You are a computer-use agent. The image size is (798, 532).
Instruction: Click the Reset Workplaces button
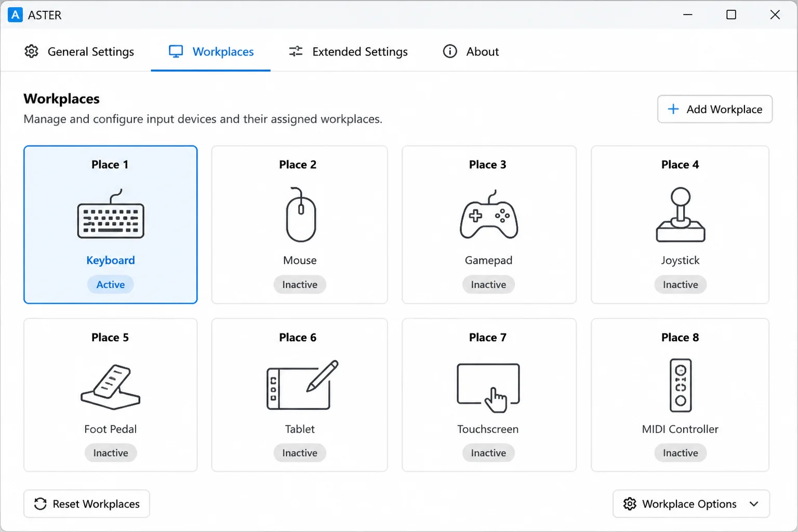pyautogui.click(x=87, y=504)
